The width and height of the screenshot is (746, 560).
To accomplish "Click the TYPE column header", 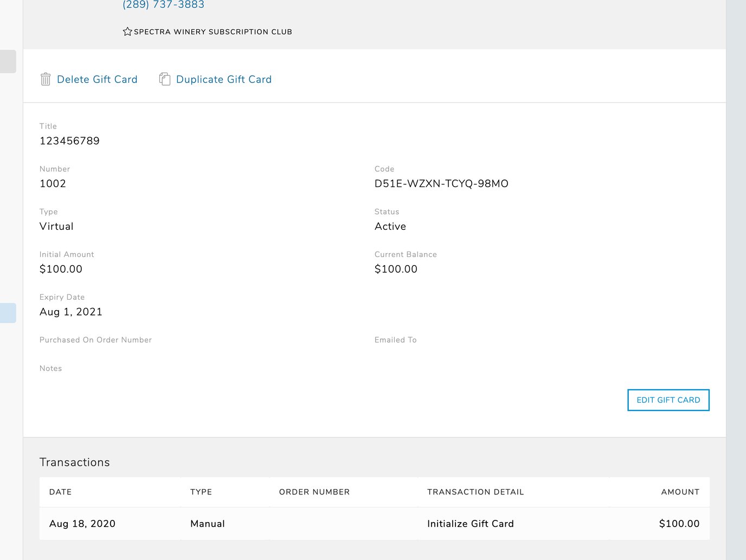I will pos(201,492).
